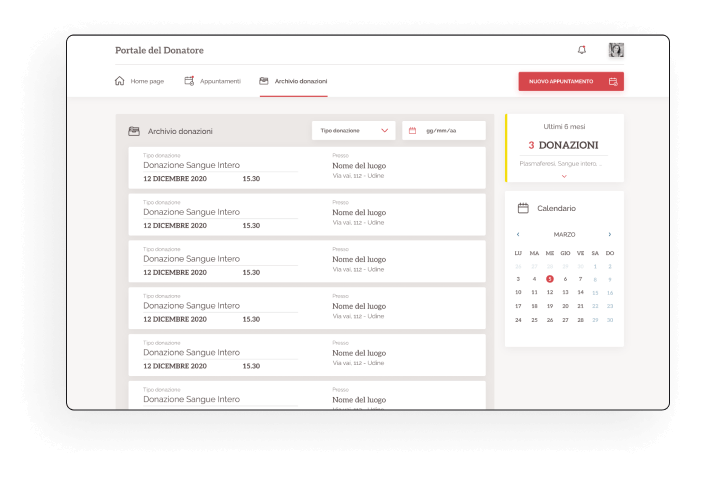Select highlighted day 5 in the calendar
The height and width of the screenshot is (477, 705).
pos(549,279)
